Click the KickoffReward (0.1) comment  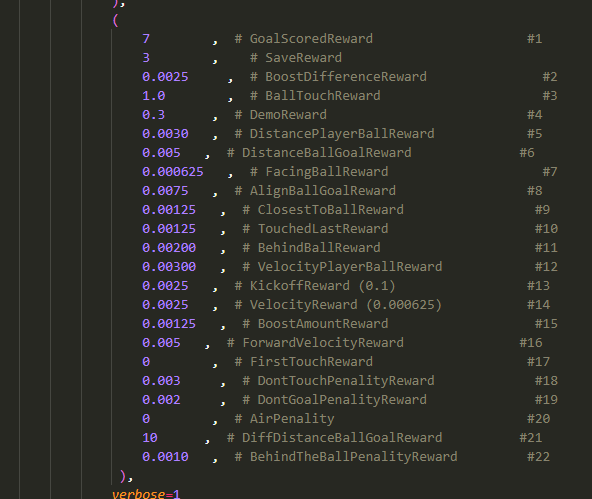(315, 286)
